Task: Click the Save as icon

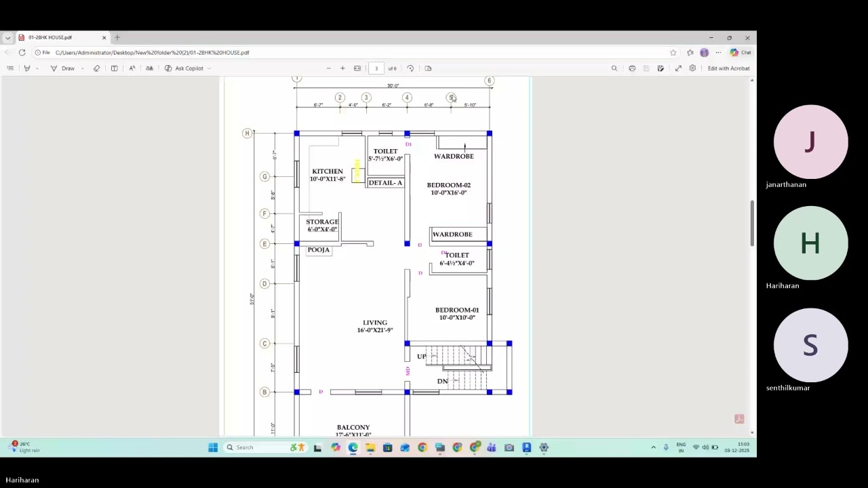Action: (660, 68)
